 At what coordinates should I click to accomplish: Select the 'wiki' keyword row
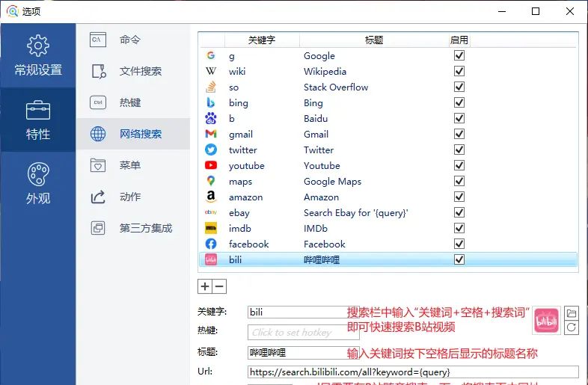pyautogui.click(x=237, y=71)
